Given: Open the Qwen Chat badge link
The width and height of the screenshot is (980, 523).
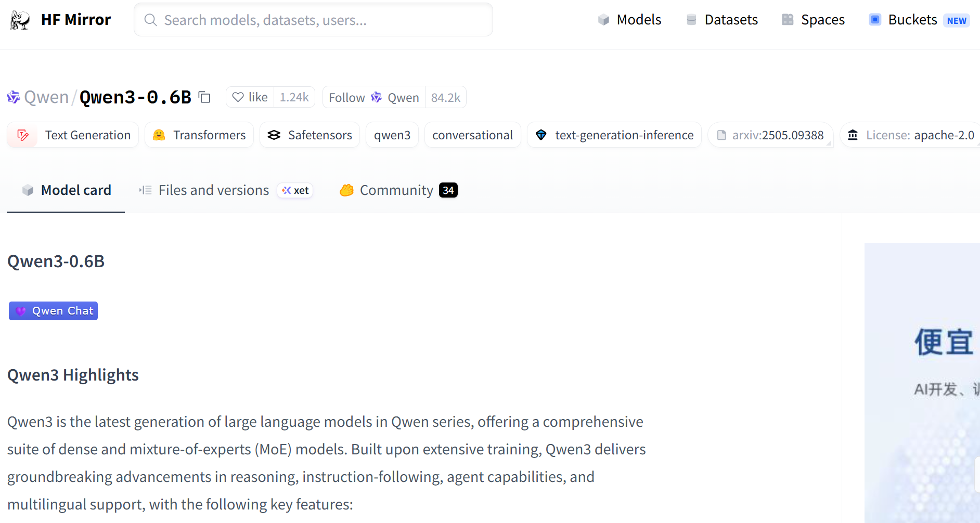Looking at the screenshot, I should pyautogui.click(x=53, y=311).
